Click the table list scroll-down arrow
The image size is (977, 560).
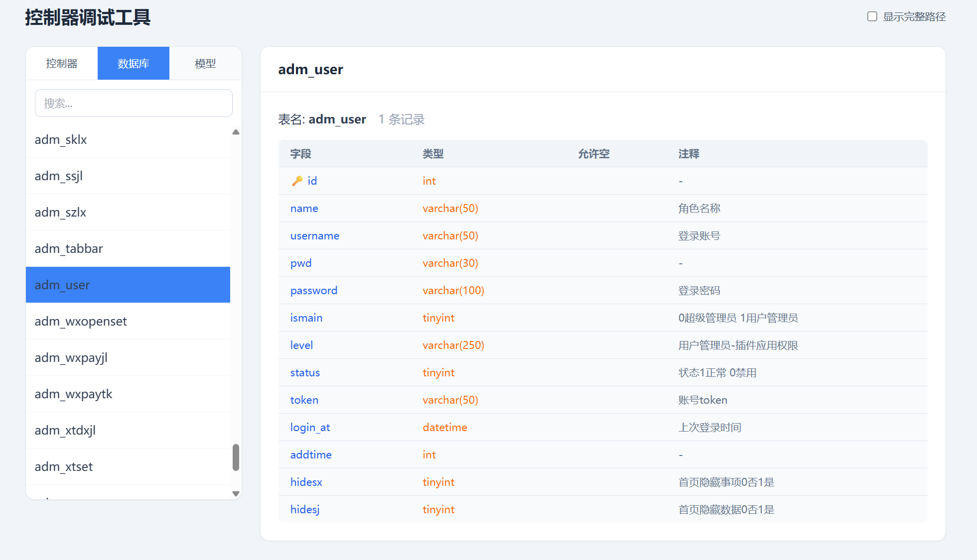236,494
